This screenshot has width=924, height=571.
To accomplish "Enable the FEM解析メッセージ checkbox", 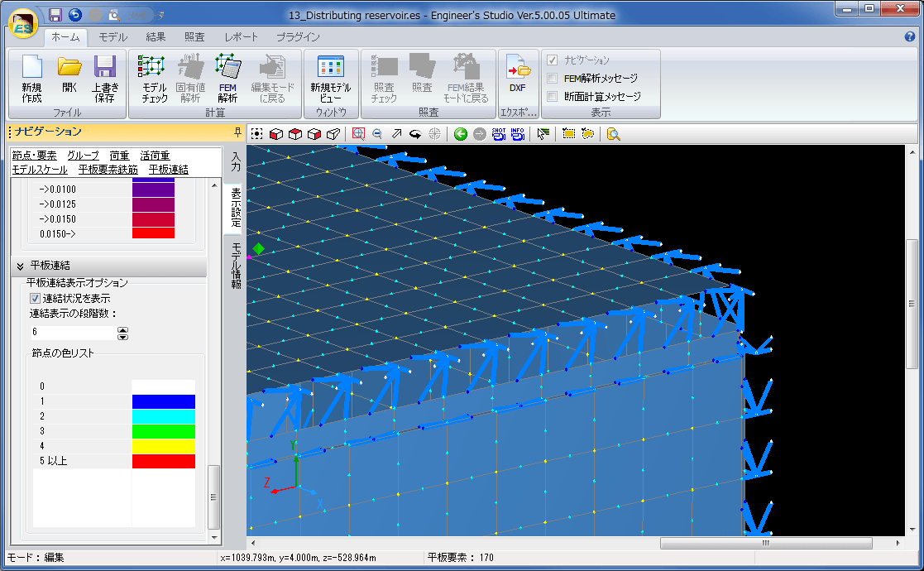I will point(552,79).
